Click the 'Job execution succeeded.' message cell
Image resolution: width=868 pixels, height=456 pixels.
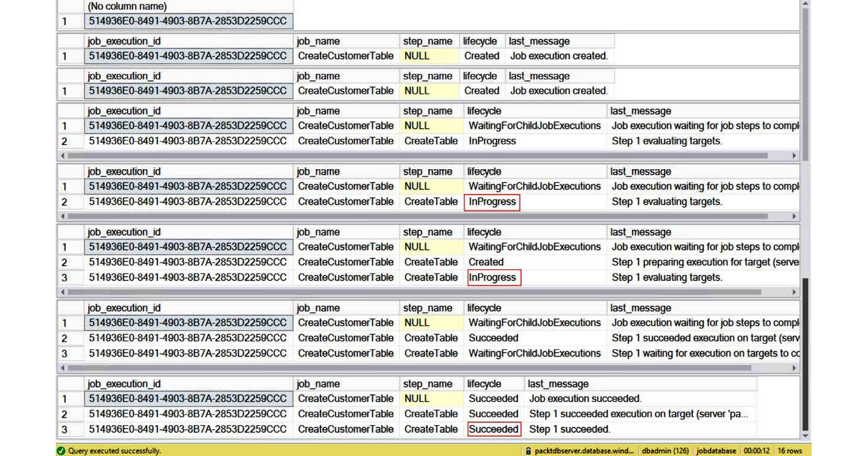click(585, 399)
